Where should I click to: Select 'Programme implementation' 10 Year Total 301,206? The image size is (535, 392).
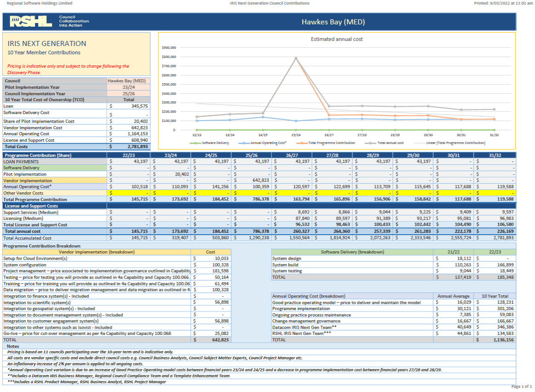coord(505,308)
